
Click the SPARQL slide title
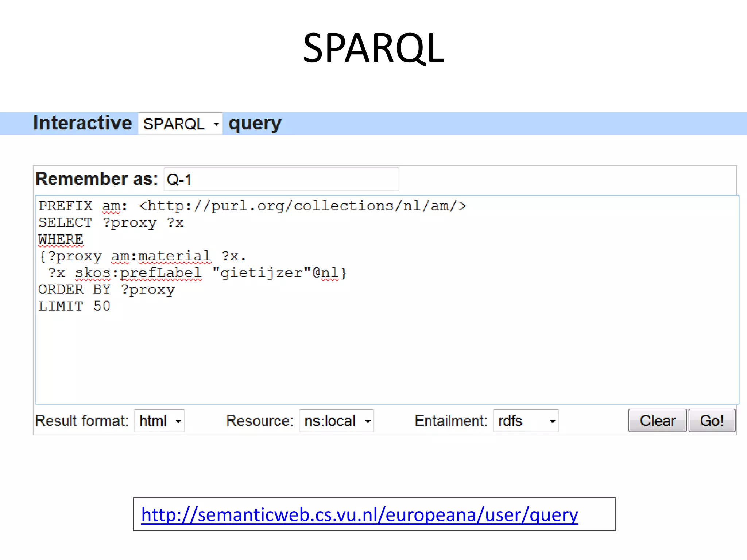pyautogui.click(x=374, y=48)
